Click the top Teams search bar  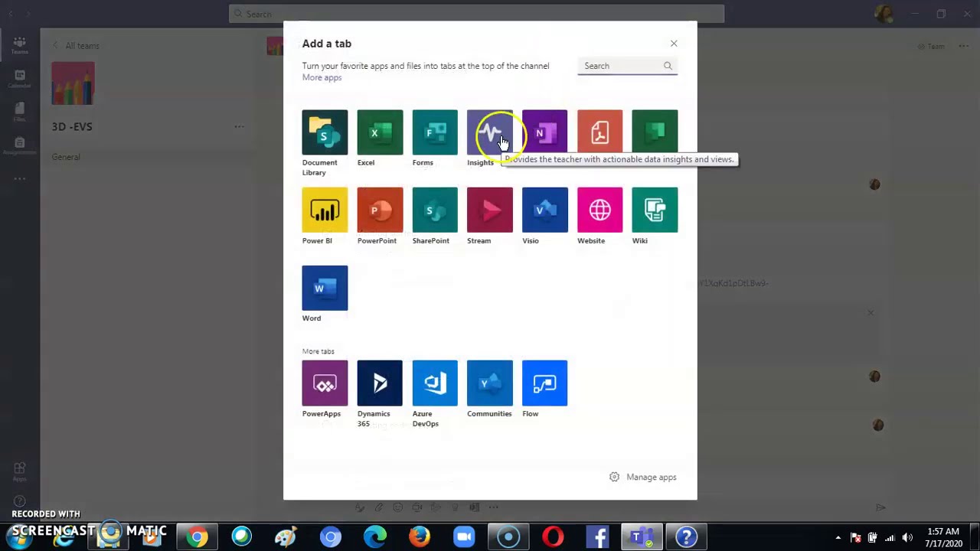[x=476, y=14]
